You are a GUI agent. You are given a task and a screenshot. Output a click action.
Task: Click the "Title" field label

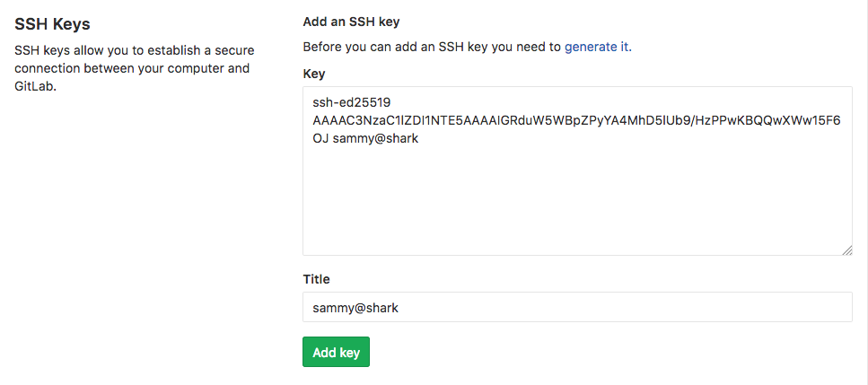pyautogui.click(x=317, y=279)
